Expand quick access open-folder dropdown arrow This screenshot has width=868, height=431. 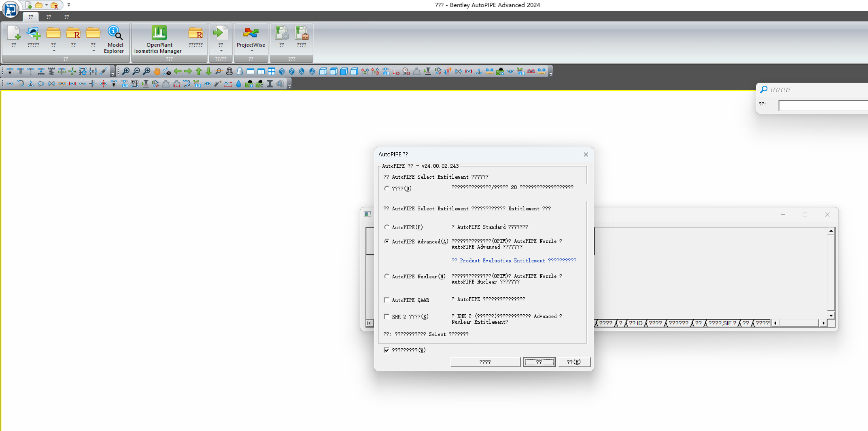(x=46, y=5)
